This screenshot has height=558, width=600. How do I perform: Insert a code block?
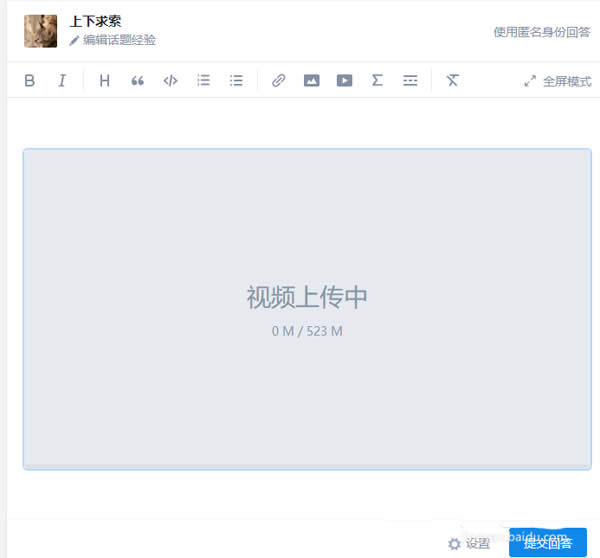tap(170, 80)
